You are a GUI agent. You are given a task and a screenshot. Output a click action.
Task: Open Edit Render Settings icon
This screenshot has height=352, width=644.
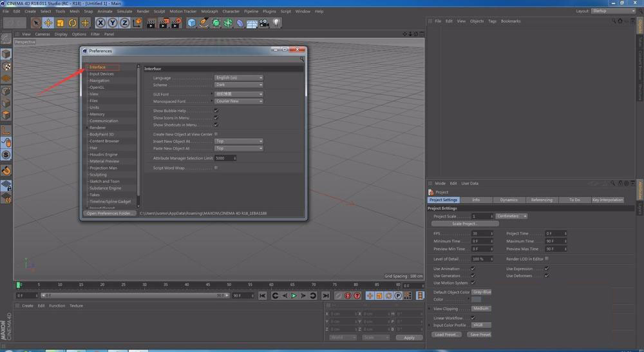point(176,23)
